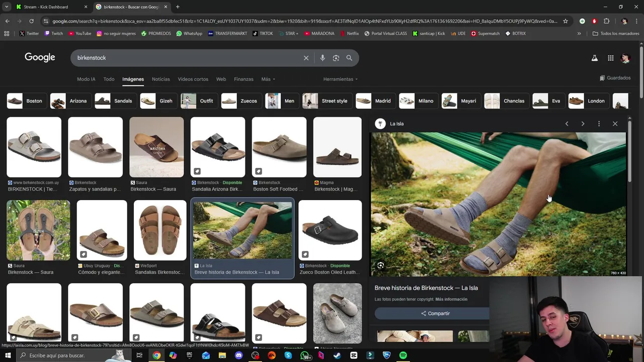
Task: Open the tab search dropdown in Chrome
Action: pos(7,7)
